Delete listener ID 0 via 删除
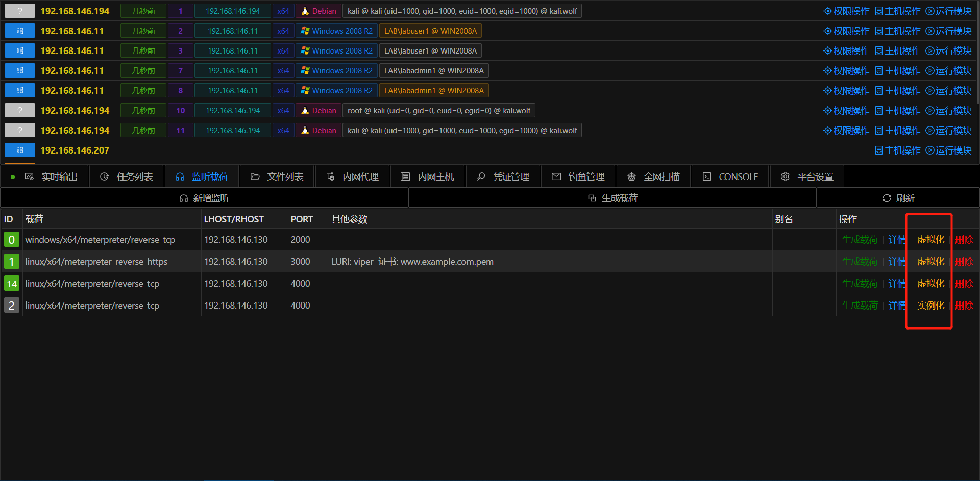 pyautogui.click(x=964, y=239)
